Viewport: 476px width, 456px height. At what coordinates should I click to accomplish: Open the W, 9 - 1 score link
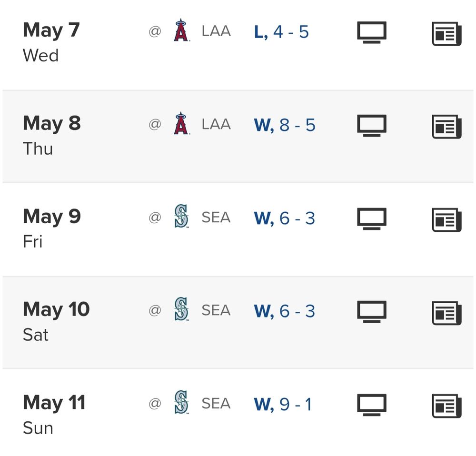[283, 405]
